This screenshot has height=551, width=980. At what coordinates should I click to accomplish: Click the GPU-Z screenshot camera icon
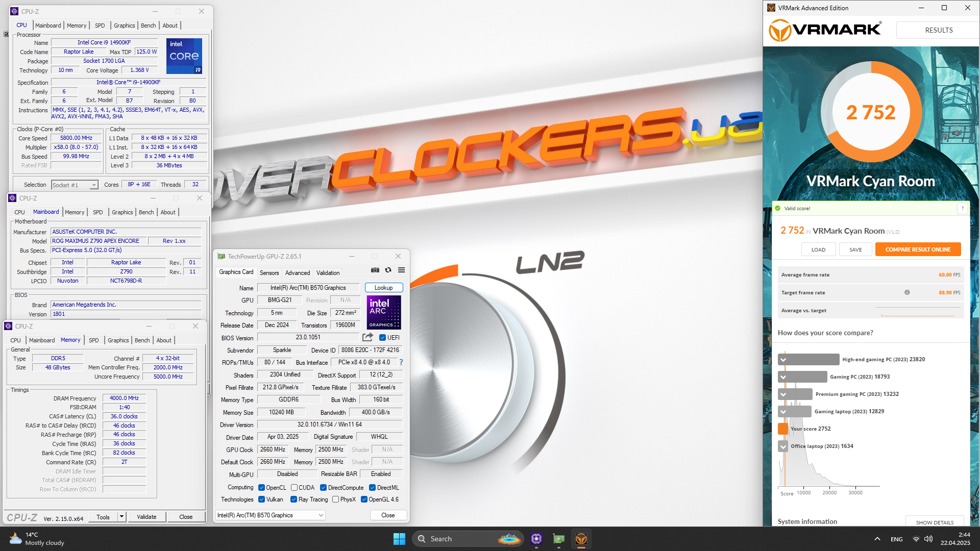(375, 270)
